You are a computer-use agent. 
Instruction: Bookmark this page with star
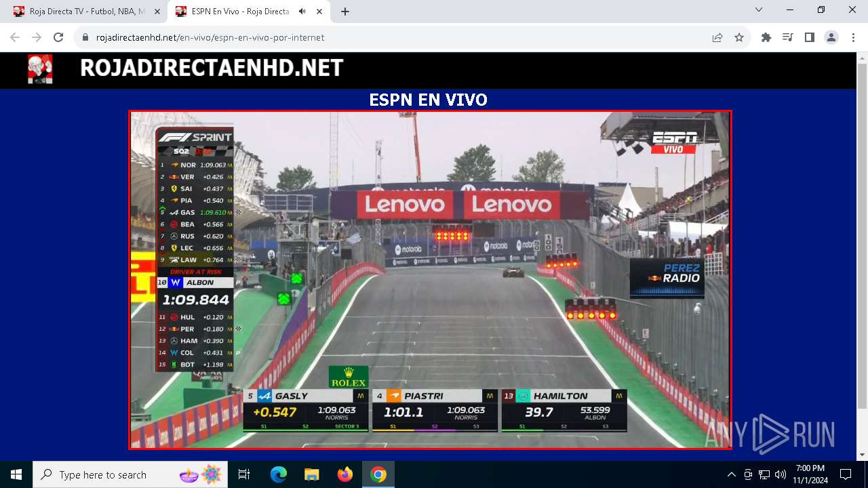pyautogui.click(x=739, y=37)
